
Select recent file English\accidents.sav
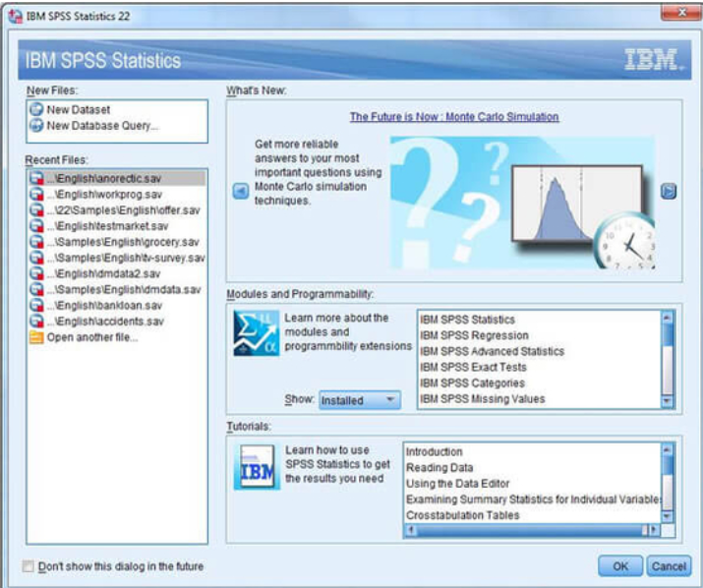click(x=118, y=322)
